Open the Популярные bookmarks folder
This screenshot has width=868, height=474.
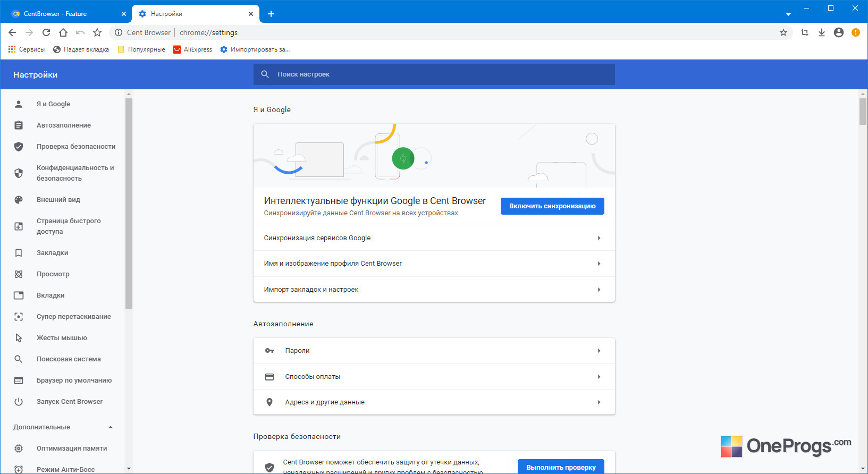click(141, 49)
